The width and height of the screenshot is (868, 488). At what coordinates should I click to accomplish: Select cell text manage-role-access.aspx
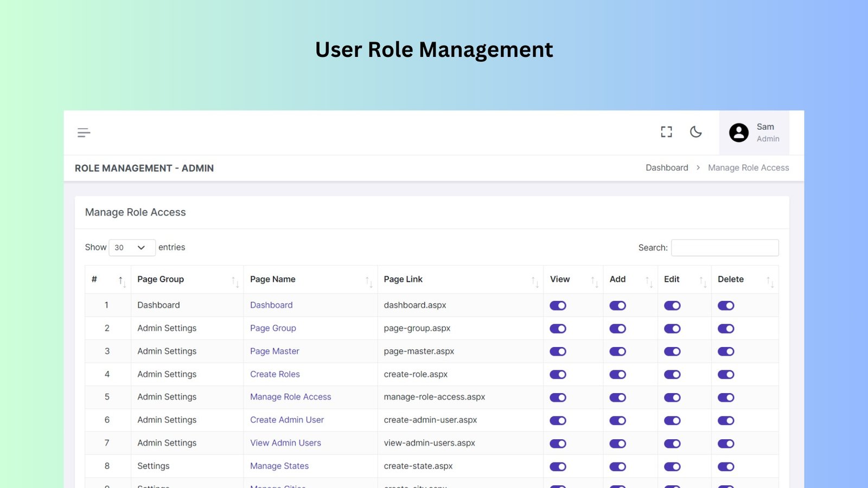coord(435,397)
